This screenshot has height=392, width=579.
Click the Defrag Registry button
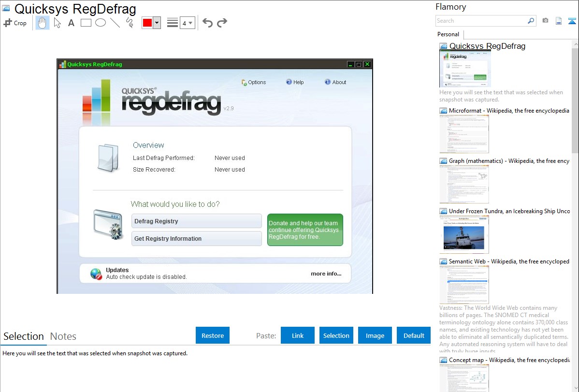click(x=196, y=221)
